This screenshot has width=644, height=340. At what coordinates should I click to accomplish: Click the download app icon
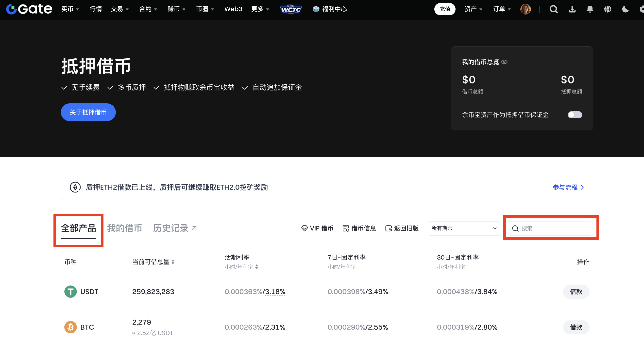tap(572, 9)
